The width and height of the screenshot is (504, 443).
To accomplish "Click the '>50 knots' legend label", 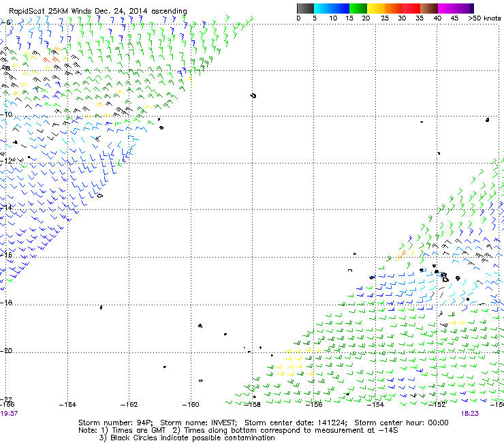I will (484, 18).
